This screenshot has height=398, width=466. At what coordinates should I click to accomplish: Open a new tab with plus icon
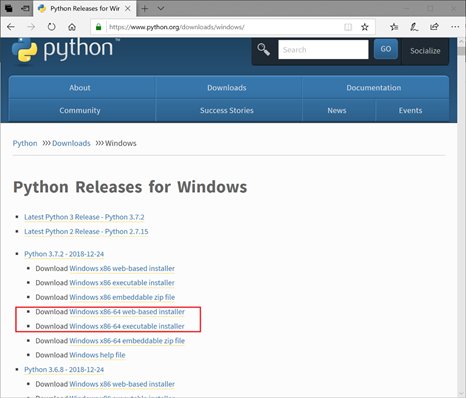pyautogui.click(x=145, y=8)
